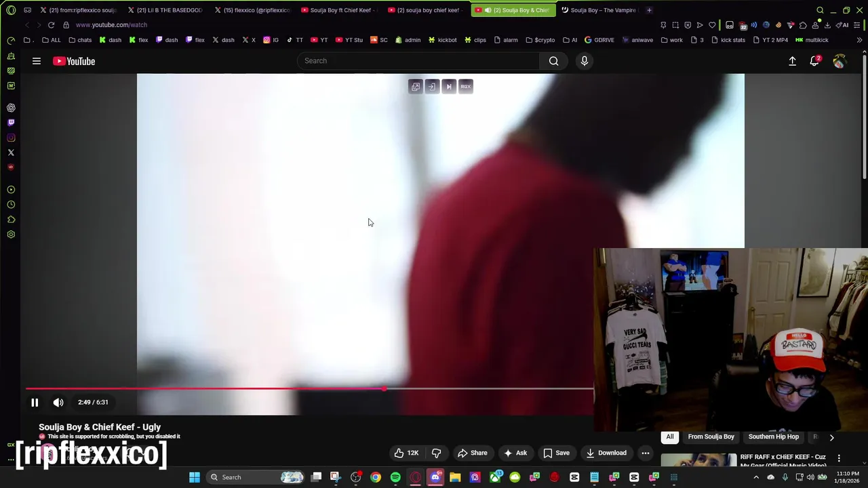868x488 pixels.
Task: Click the pop-out video overlay icon
Action: click(x=416, y=87)
